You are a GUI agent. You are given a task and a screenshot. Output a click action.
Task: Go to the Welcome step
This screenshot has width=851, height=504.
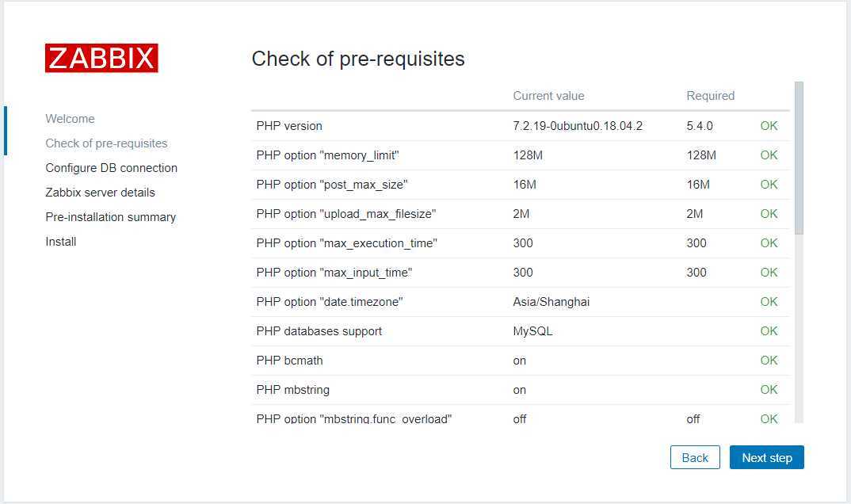point(70,119)
